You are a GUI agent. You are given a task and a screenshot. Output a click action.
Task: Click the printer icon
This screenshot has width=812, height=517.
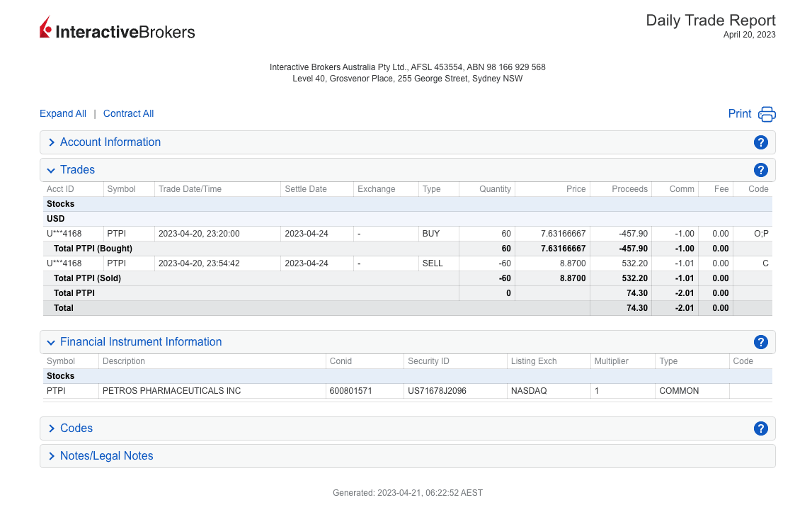coord(767,114)
